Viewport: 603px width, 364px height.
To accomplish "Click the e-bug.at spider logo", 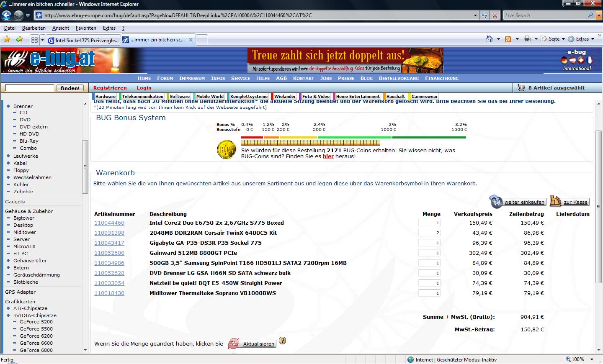I will 48,61.
